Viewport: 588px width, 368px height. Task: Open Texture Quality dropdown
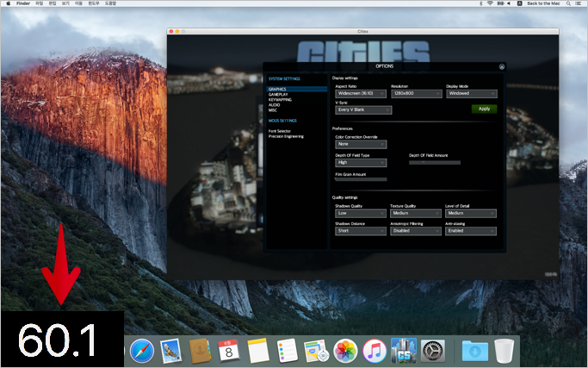click(x=416, y=213)
